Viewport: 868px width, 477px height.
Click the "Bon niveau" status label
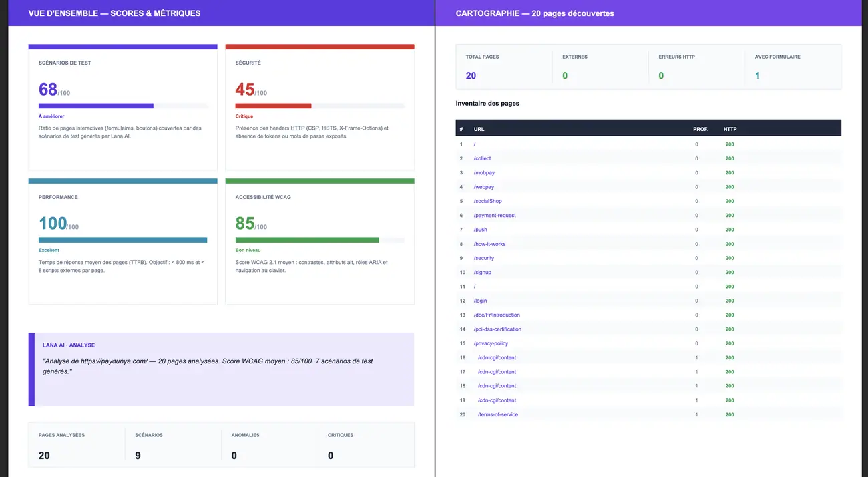(248, 251)
